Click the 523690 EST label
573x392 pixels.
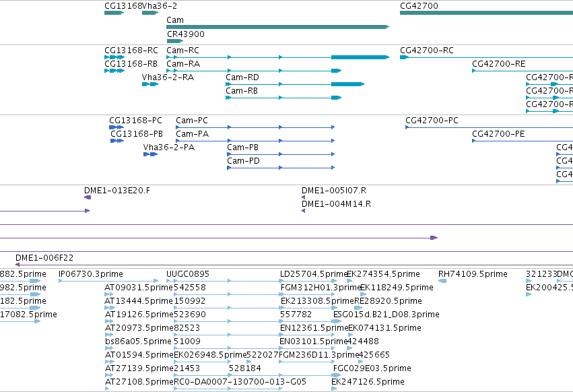click(190, 315)
